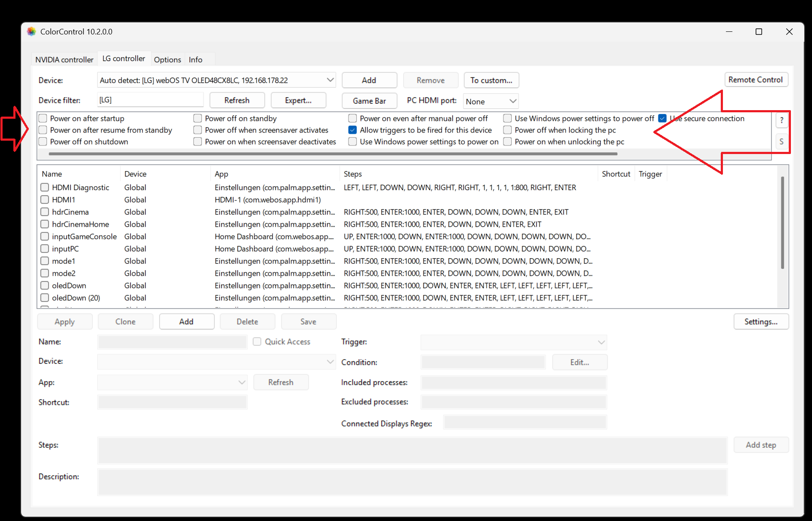The image size is (812, 521).
Task: Uncheck Allow triggers to be fired for this device
Action: click(x=352, y=130)
